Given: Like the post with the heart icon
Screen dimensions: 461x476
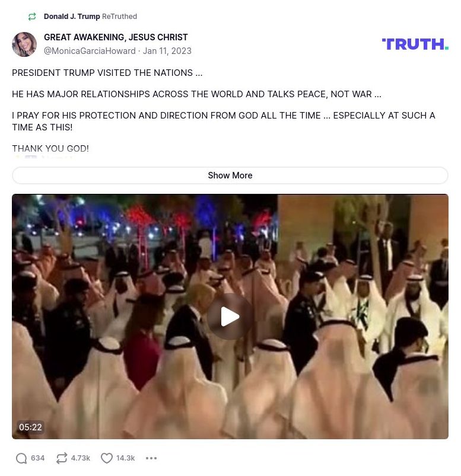Looking at the screenshot, I should coord(107,458).
